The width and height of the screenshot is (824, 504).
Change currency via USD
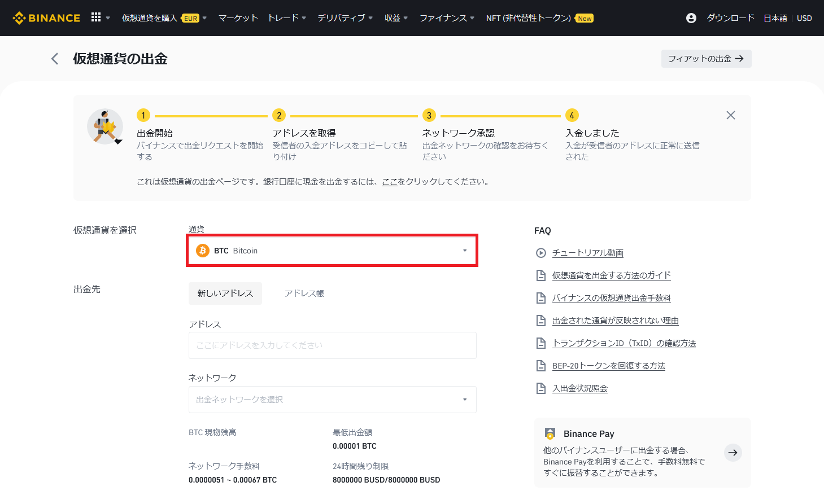coord(804,18)
